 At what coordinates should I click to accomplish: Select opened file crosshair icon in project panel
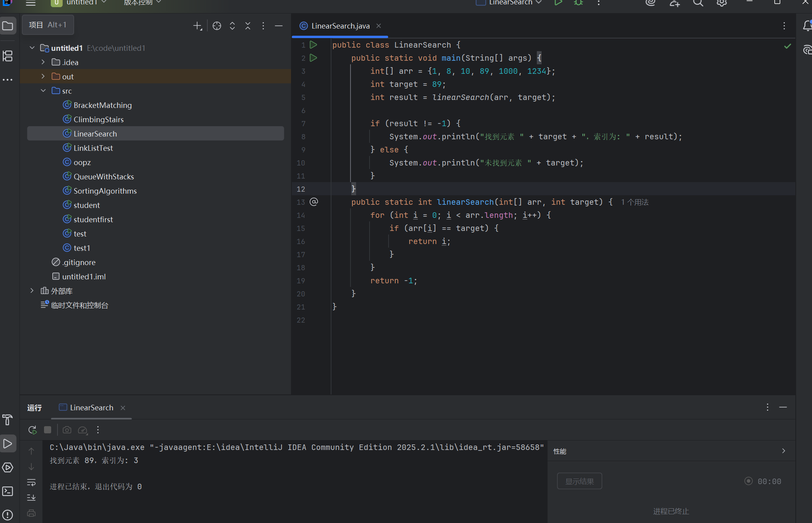217,26
